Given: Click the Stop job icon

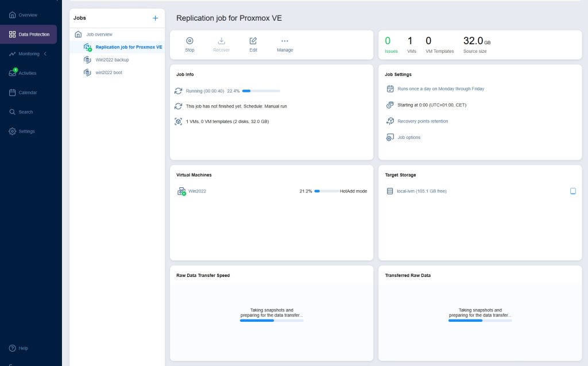Looking at the screenshot, I should 189,41.
